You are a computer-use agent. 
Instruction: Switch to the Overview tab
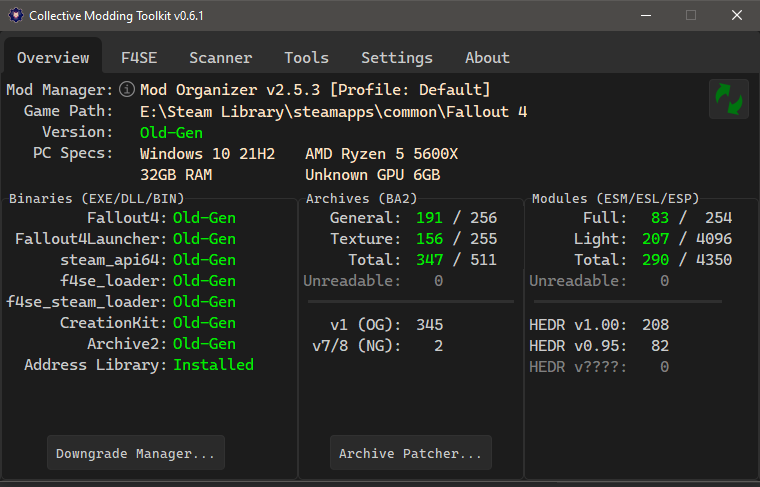point(53,58)
